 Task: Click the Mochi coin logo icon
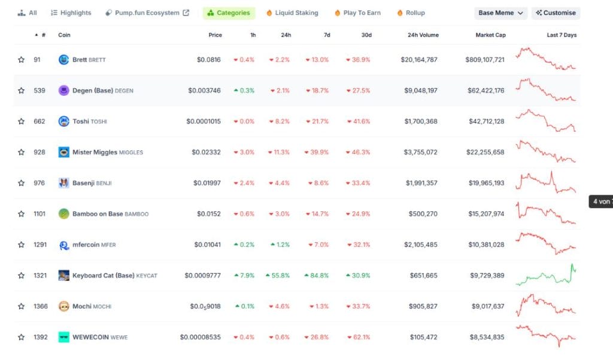point(63,307)
